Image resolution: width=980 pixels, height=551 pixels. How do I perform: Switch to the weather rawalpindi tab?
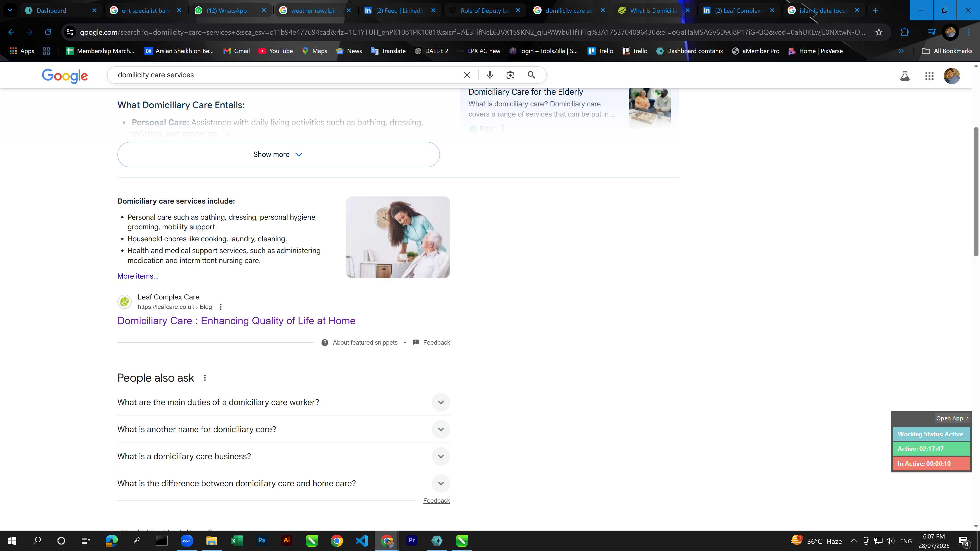click(315, 10)
